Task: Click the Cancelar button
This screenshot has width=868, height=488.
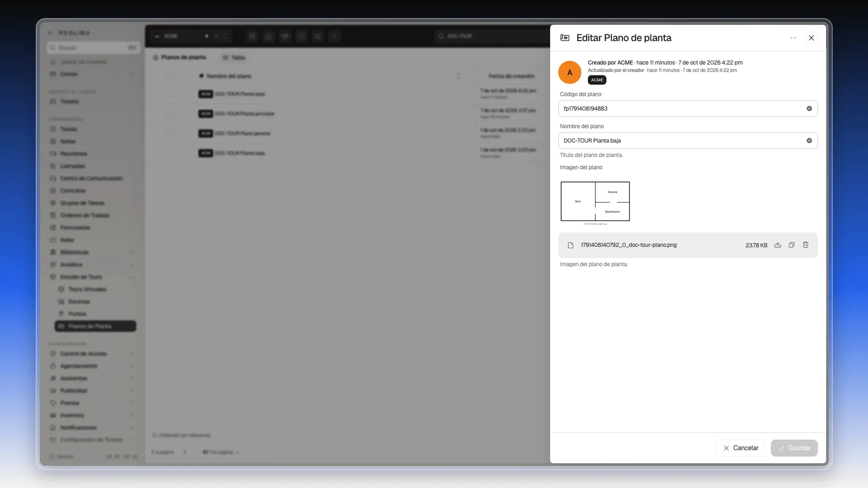Action: pyautogui.click(x=741, y=448)
